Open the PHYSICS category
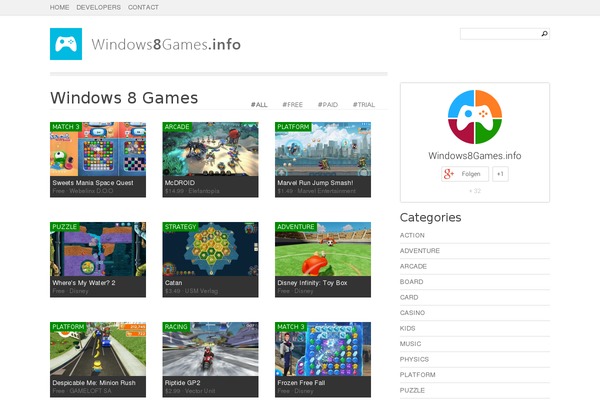Viewport: 600px width, 400px height. coord(414,359)
